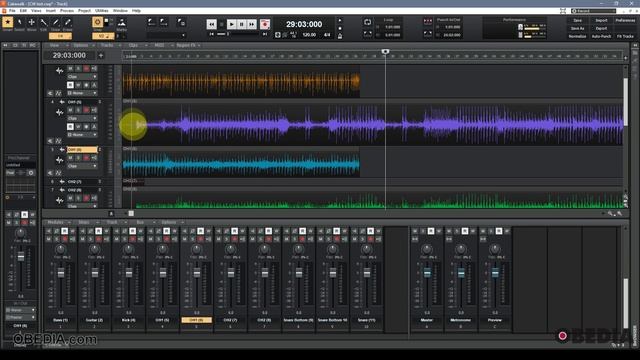This screenshot has width=640, height=360.
Task: Select the highlighted OH1 (6) strip name
Action: click(x=196, y=320)
